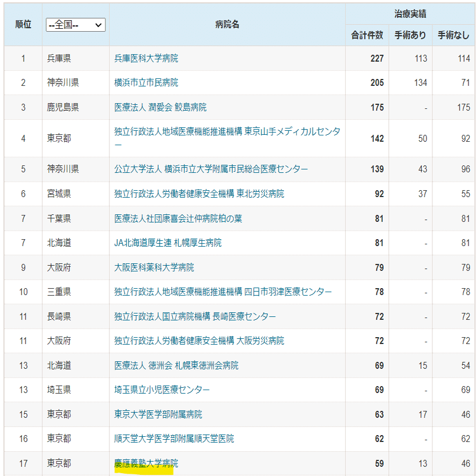This screenshot has height=476, width=476.
Task: Open JA北海道厚生連 札幌厚生病院 link
Action: (x=168, y=243)
